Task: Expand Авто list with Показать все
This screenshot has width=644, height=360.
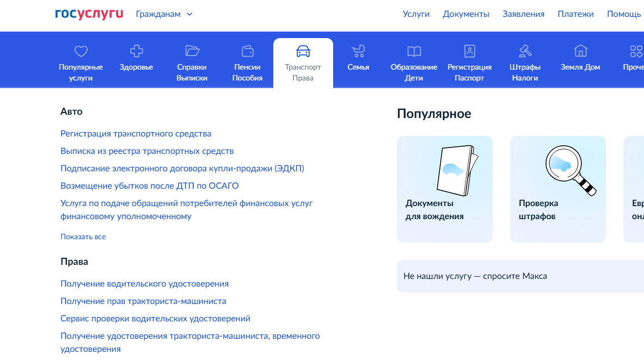Action: (x=83, y=237)
